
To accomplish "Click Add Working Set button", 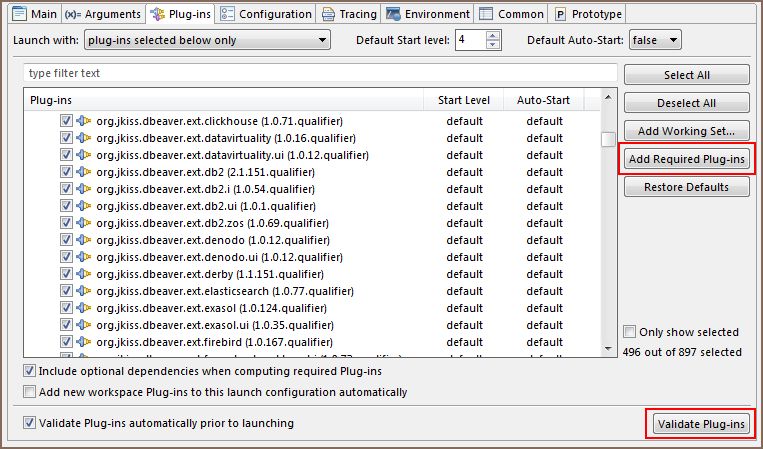I will coord(687,131).
